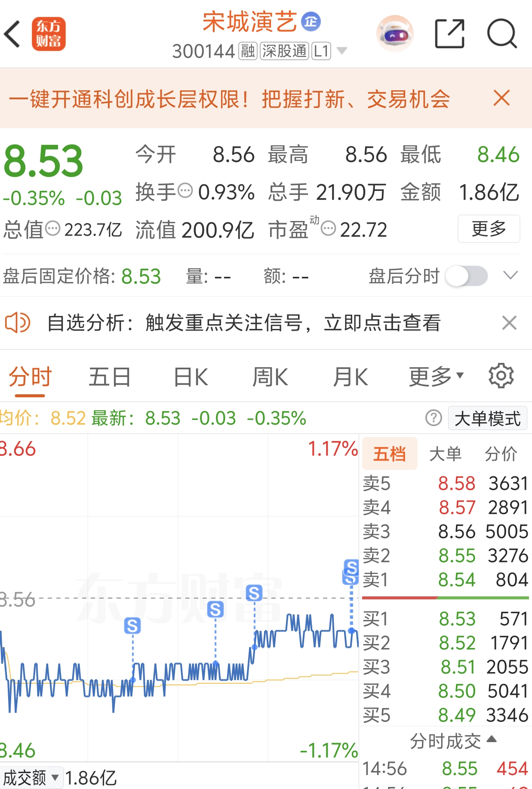Tap the 卖1 row at 8.54
This screenshot has width=532, height=789.
pos(445,580)
